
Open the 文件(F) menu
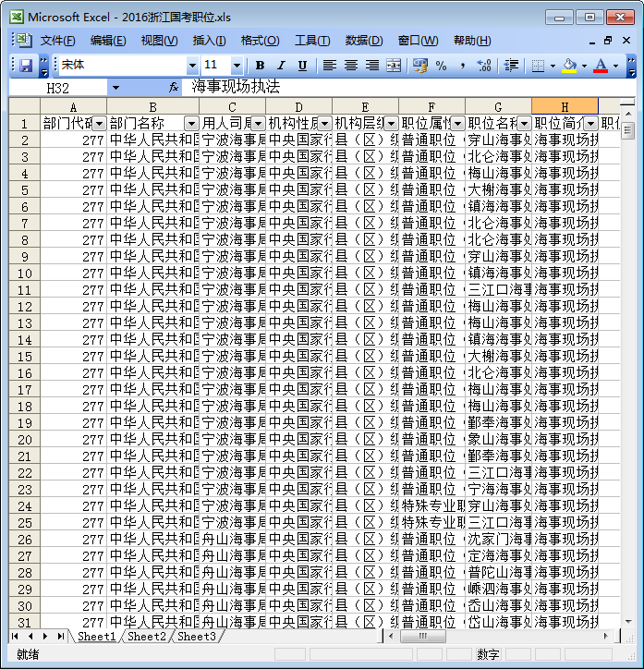[x=57, y=41]
